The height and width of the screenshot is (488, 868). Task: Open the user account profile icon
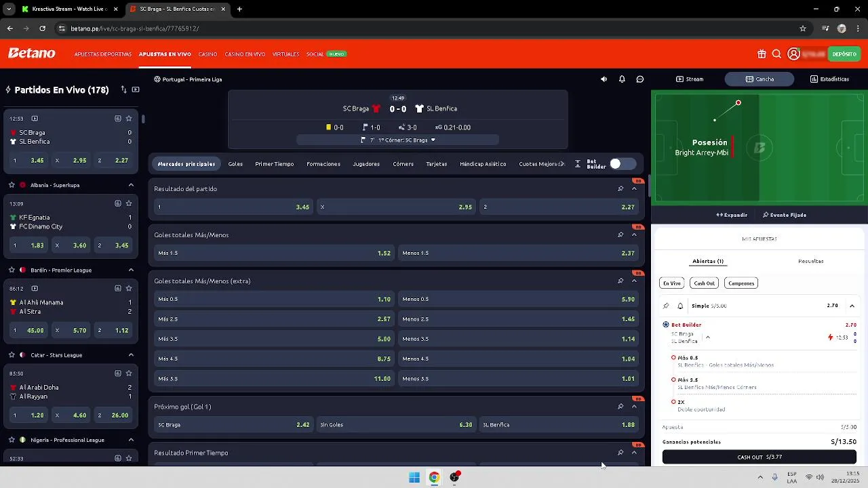click(x=793, y=54)
